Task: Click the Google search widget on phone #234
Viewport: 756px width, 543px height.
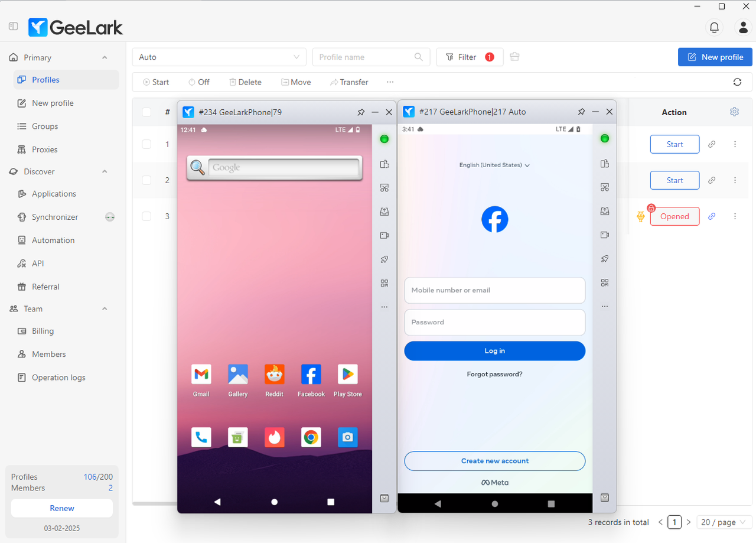Action: [274, 168]
